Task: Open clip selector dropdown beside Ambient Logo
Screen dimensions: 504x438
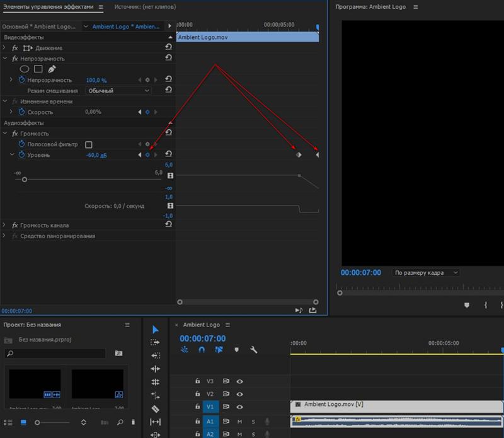Action: coord(86,26)
